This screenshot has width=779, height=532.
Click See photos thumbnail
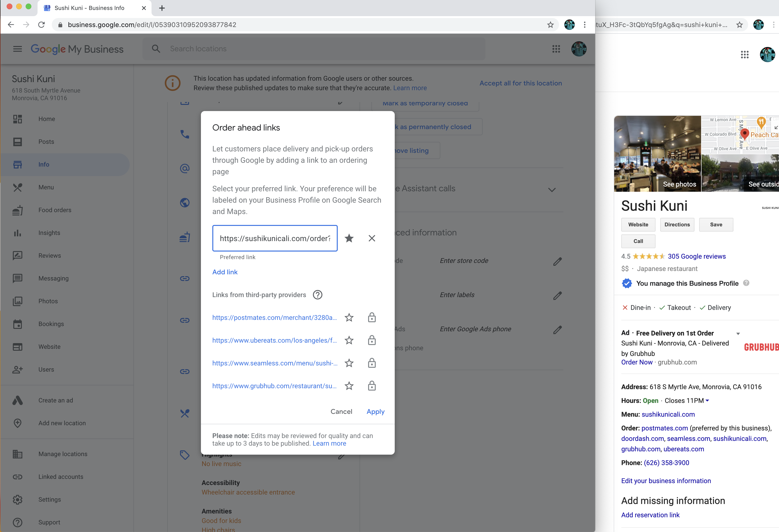click(x=657, y=154)
